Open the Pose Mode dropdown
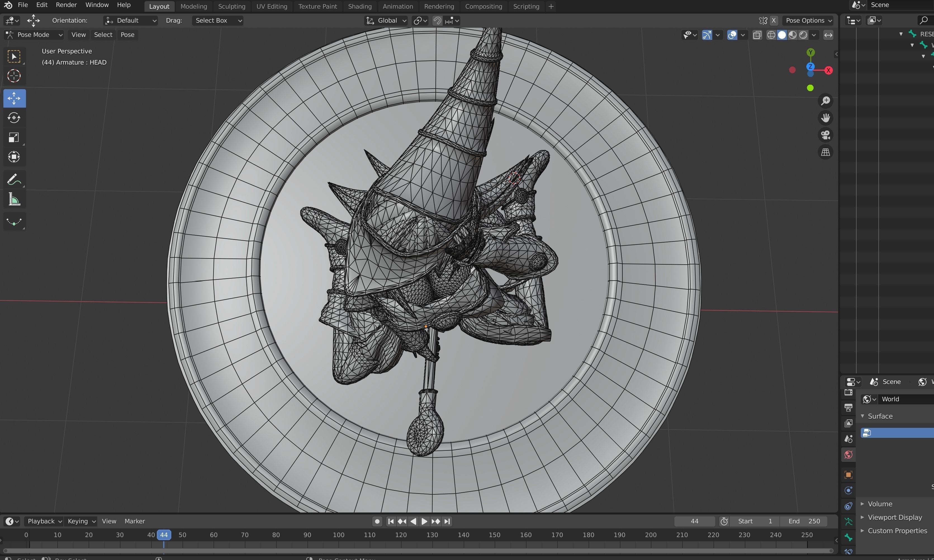Screen dimensions: 934x560 pyautogui.click(x=34, y=35)
